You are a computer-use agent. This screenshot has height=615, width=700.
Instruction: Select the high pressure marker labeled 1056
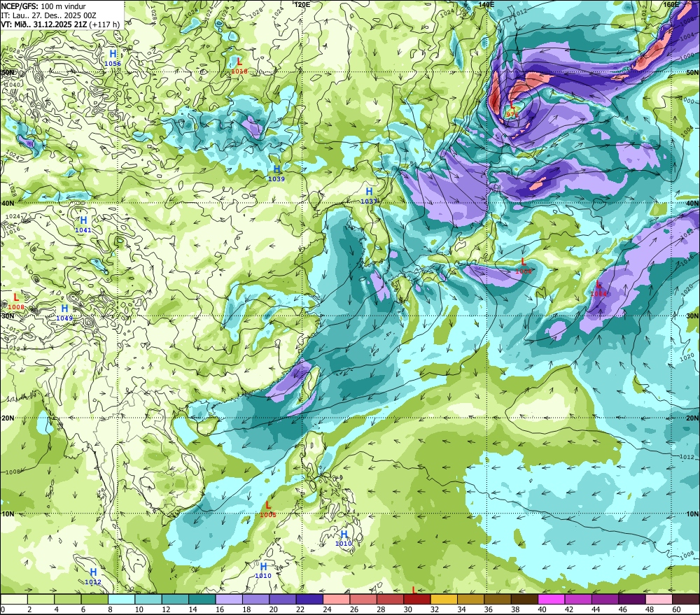point(113,58)
